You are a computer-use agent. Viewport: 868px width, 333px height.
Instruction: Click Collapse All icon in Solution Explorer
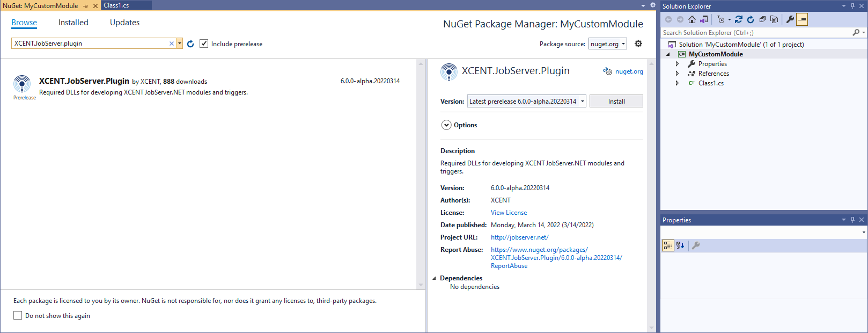pos(762,19)
